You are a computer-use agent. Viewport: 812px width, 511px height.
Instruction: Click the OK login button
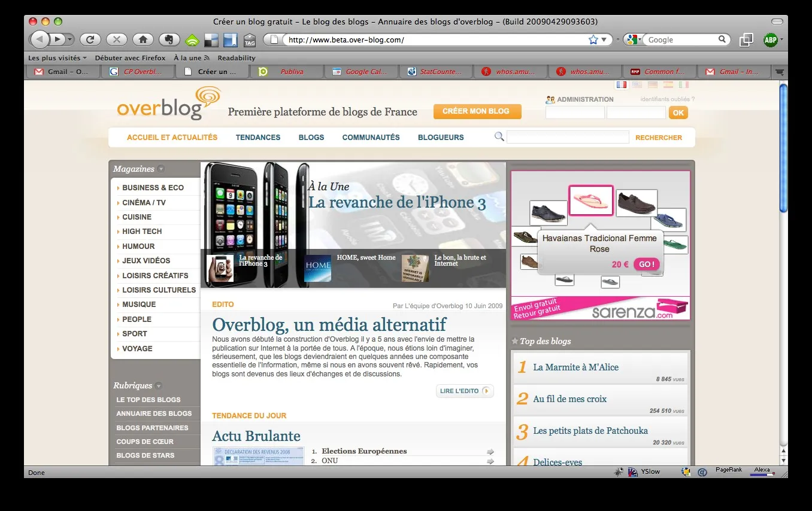point(678,112)
